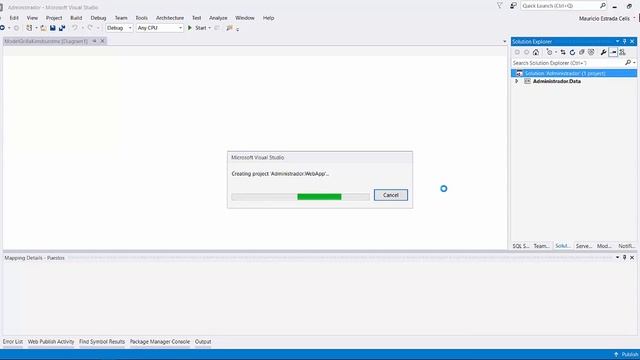640x360 pixels.
Task: Toggle auto-hide pin on Solution Explorer
Action: (x=624, y=42)
